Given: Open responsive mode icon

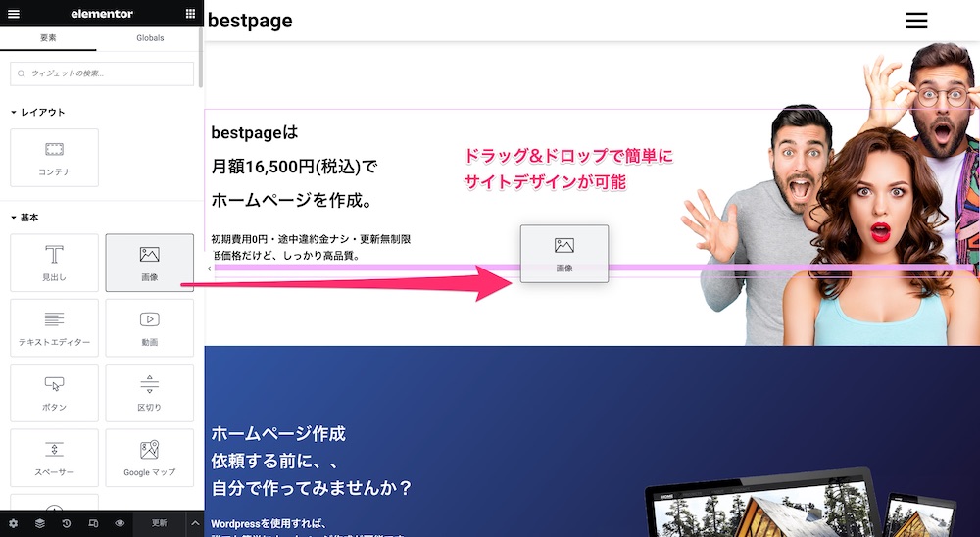Looking at the screenshot, I should 93,524.
